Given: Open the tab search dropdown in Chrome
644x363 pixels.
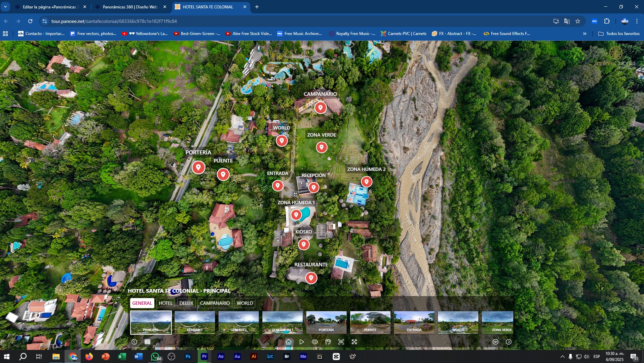Looking at the screenshot, I should point(5,7).
